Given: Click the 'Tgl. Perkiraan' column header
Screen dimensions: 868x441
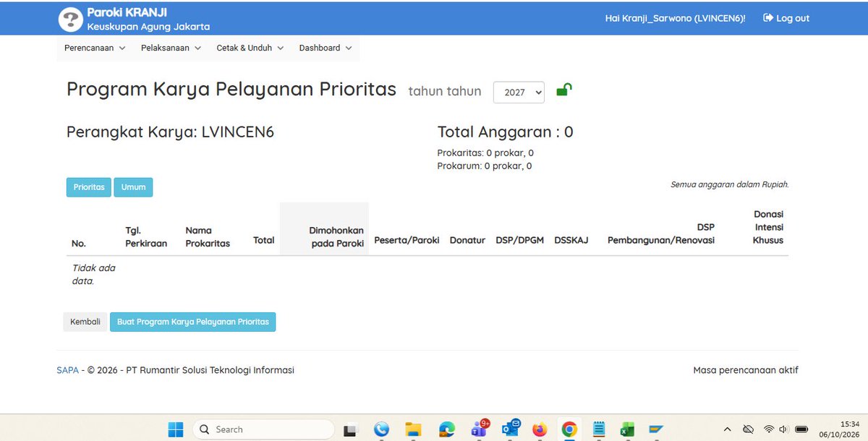Looking at the screenshot, I should click(x=146, y=237).
